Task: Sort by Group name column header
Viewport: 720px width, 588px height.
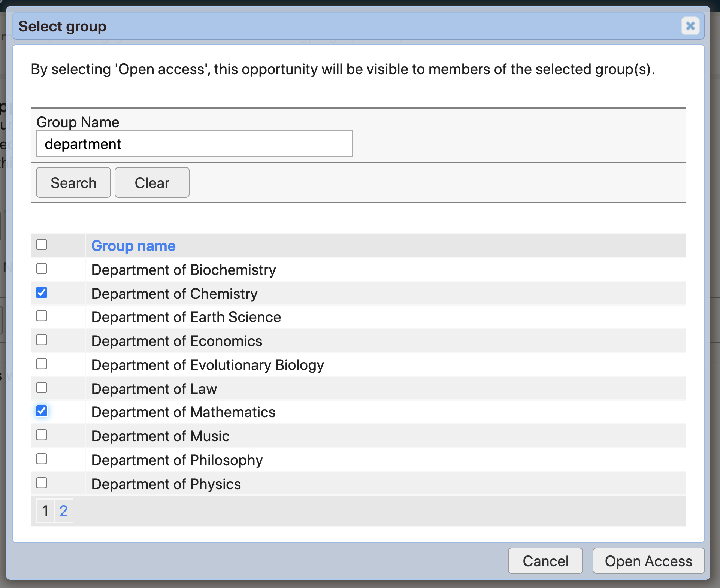Action: [133, 246]
